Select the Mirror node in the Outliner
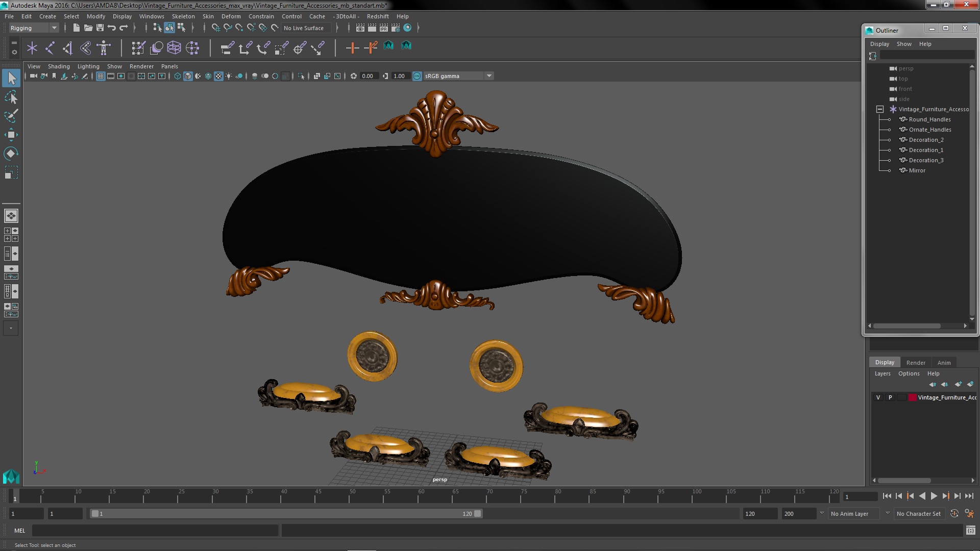Image resolution: width=980 pixels, height=551 pixels. (917, 170)
